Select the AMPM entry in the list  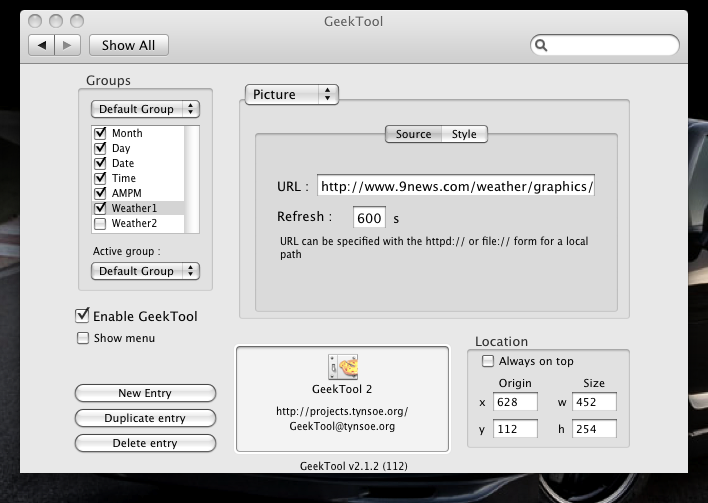(138, 193)
